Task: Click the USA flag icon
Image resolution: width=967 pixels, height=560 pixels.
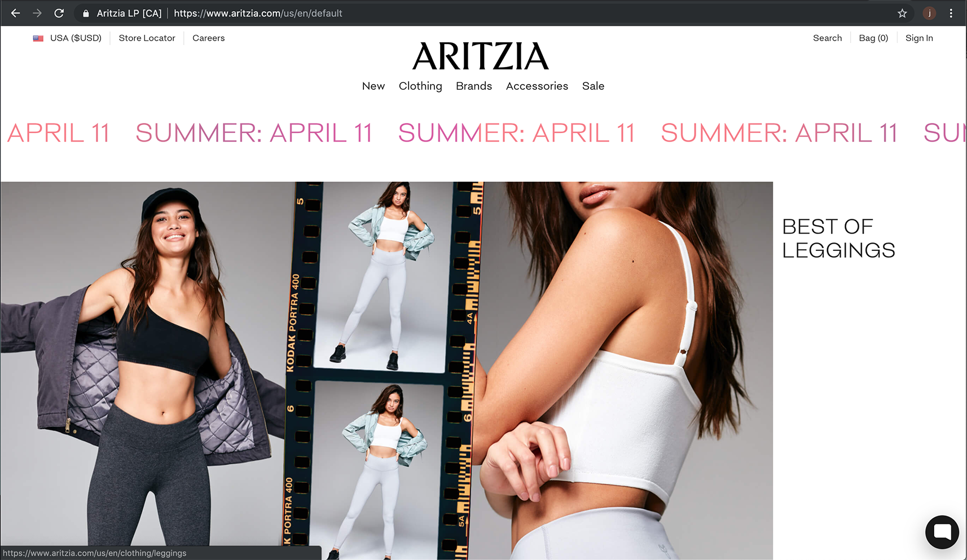Action: (x=38, y=38)
